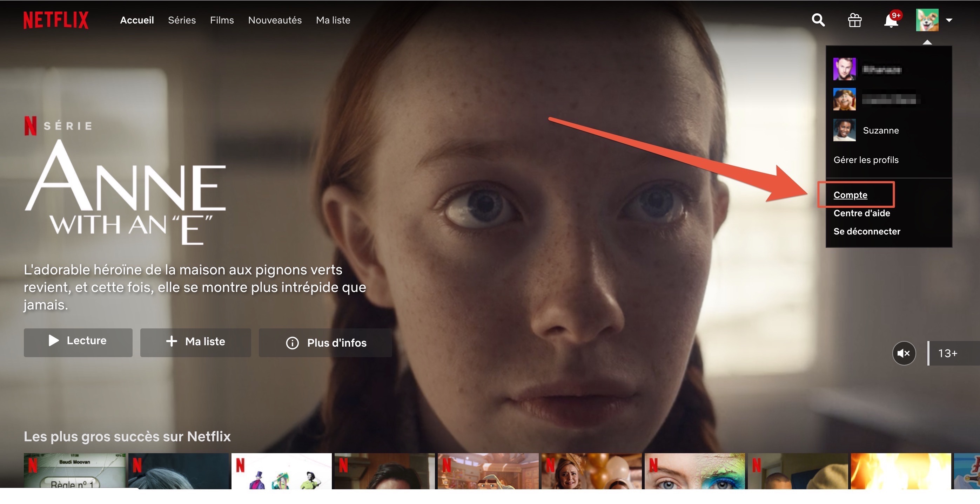Open the search magnifier icon
Screen dimensions: 980x504
point(818,20)
